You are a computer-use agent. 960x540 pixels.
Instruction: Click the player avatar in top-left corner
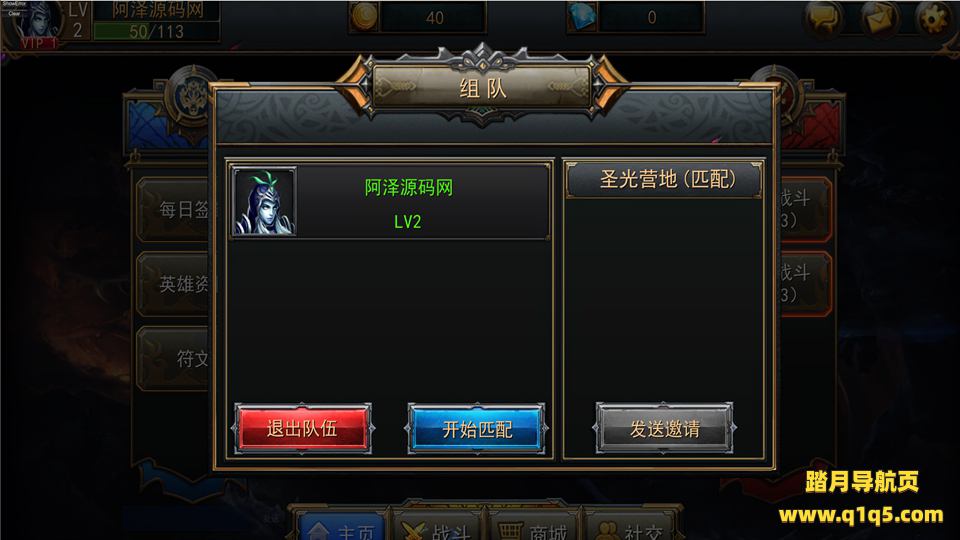coord(36,22)
